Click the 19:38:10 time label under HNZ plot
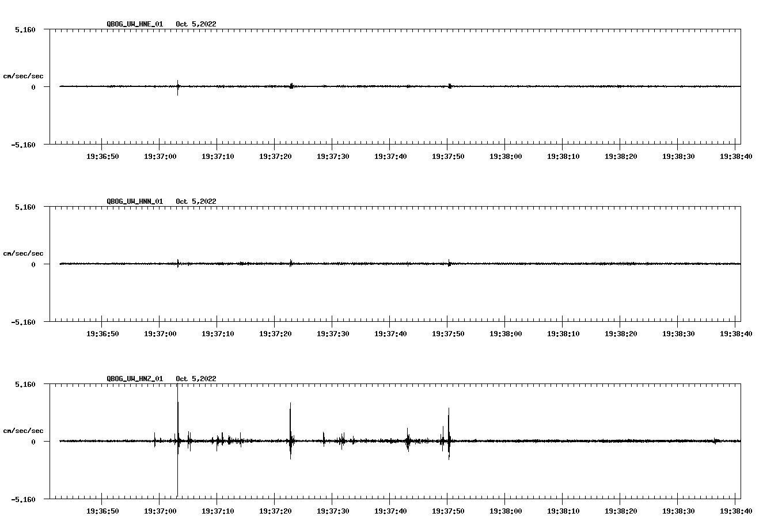 point(563,511)
